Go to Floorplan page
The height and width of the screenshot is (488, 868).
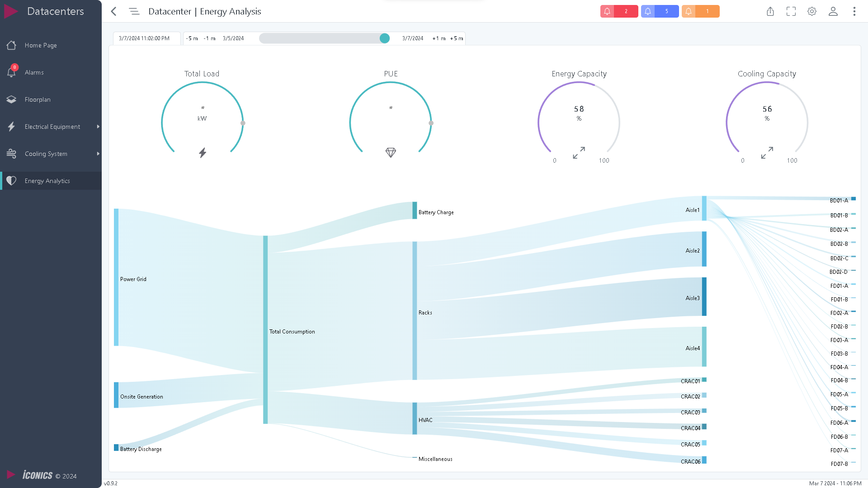tap(38, 99)
